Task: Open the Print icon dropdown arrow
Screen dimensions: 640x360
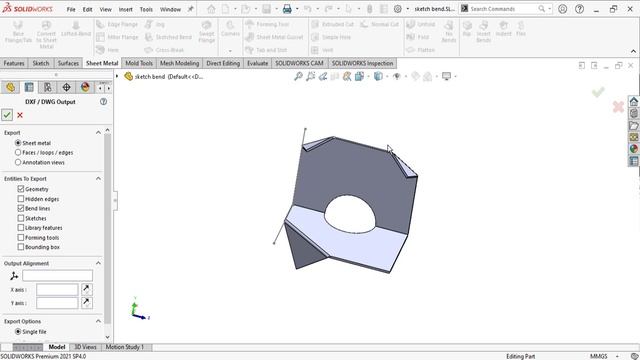Action: coord(297,9)
